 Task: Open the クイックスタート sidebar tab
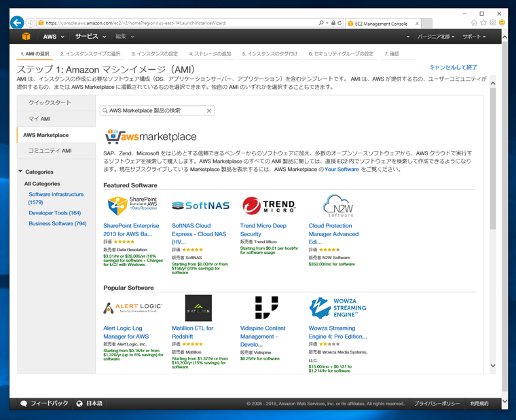pyautogui.click(x=56, y=103)
